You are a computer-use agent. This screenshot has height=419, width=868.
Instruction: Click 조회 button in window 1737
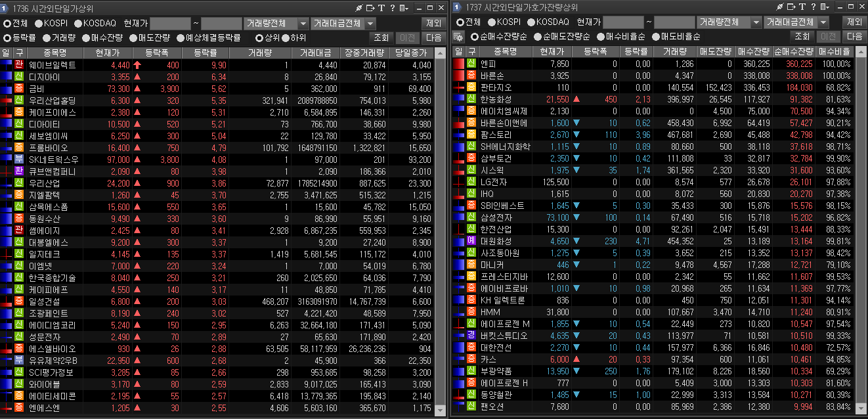(x=802, y=36)
